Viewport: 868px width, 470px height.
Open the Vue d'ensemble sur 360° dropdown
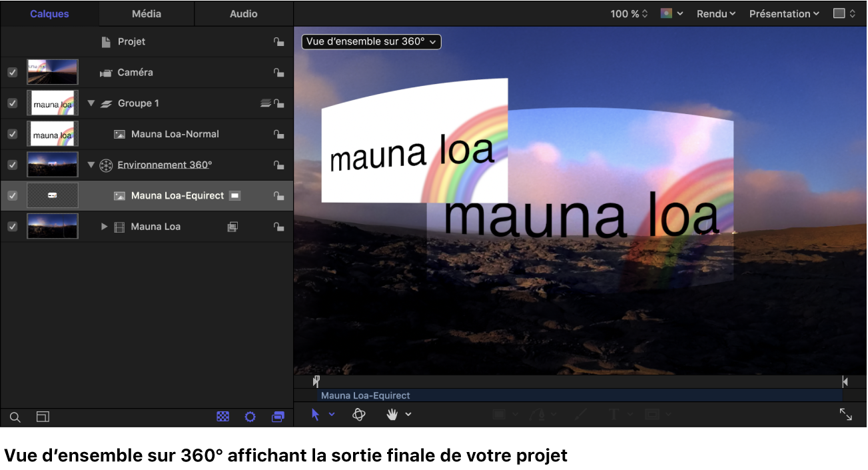371,41
